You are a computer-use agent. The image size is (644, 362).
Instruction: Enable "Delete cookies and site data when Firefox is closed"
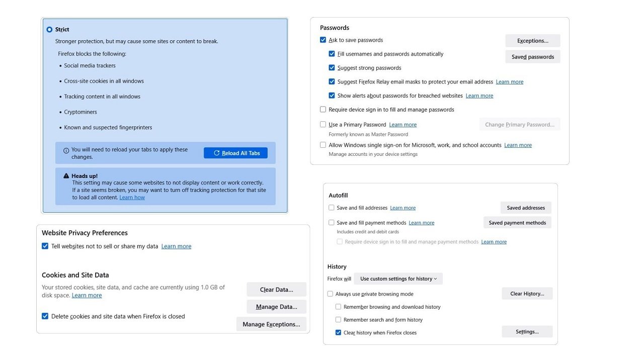(x=45, y=316)
